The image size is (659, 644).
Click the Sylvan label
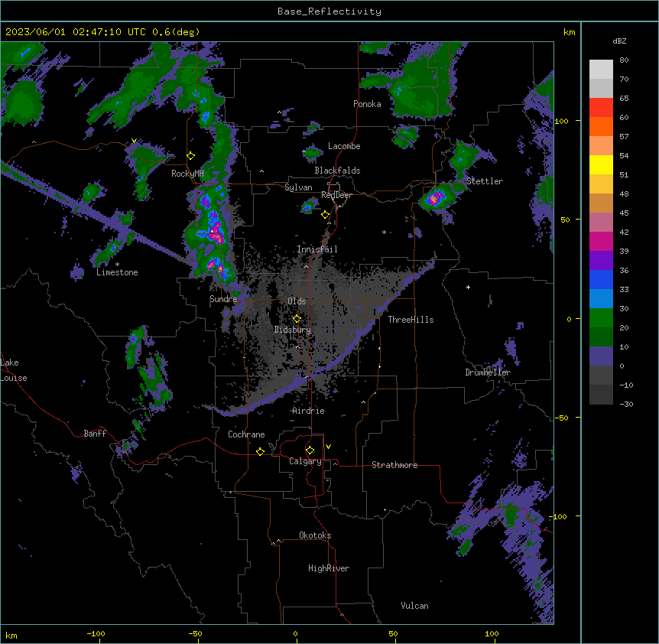click(298, 187)
